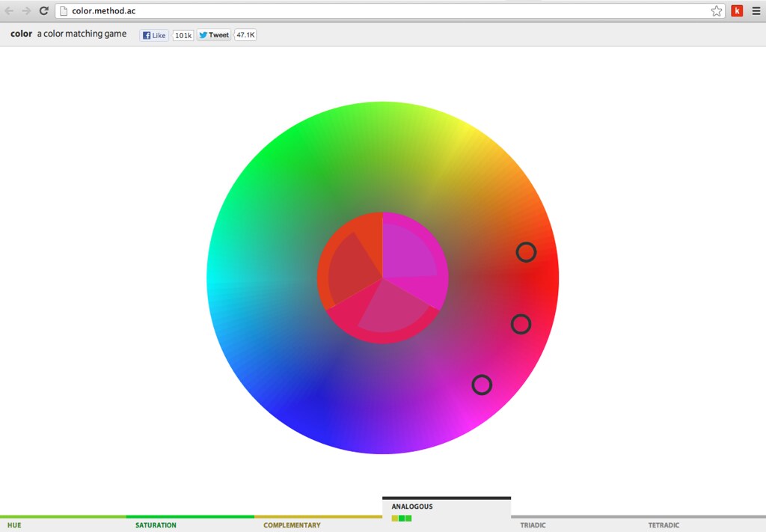This screenshot has width=766, height=532.
Task: Click the Tweet share button
Action: coord(213,35)
